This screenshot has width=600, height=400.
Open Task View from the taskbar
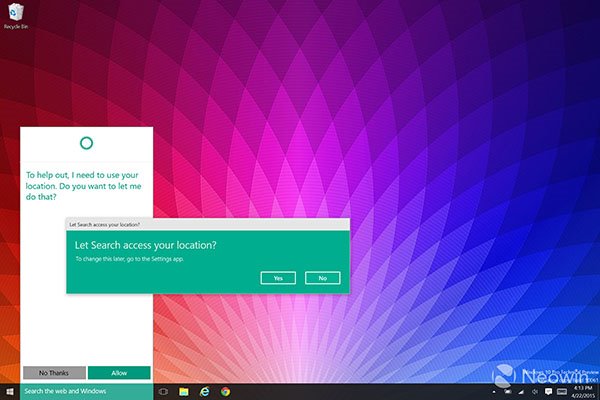pos(163,392)
